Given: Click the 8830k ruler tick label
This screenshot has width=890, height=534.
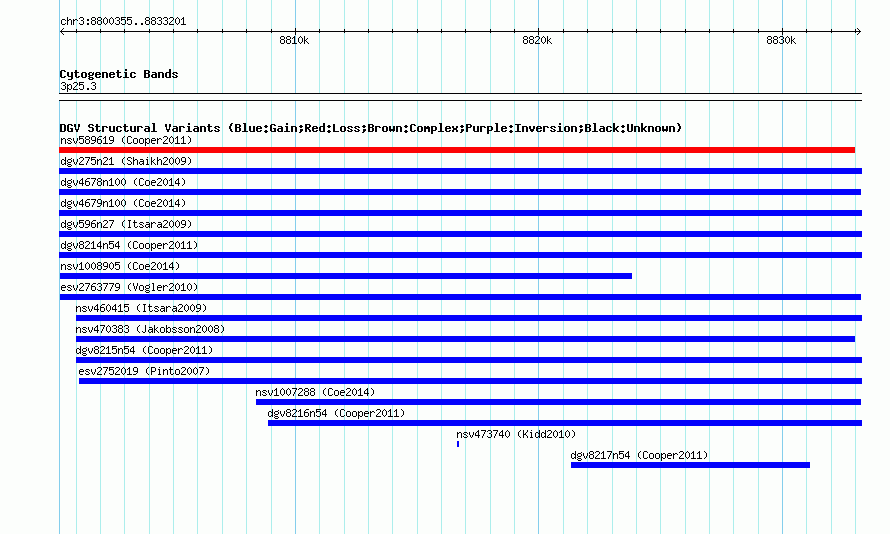Looking at the screenshot, I should tap(781, 40).
